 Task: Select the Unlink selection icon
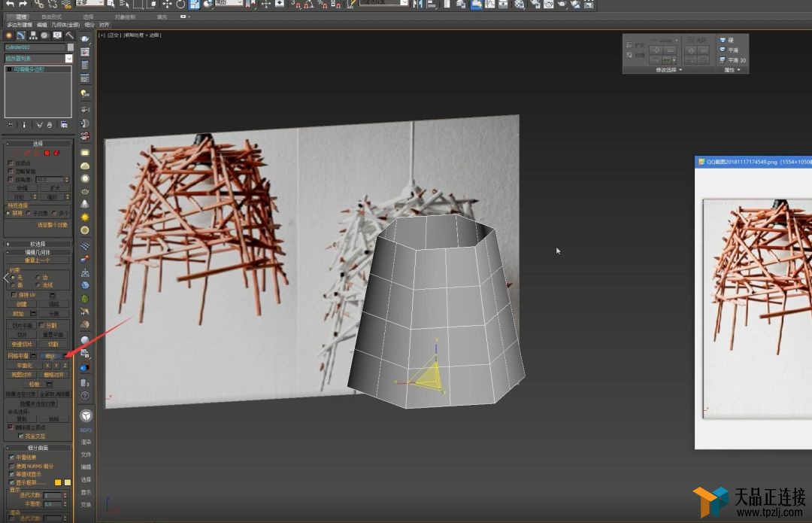pyautogui.click(x=53, y=5)
